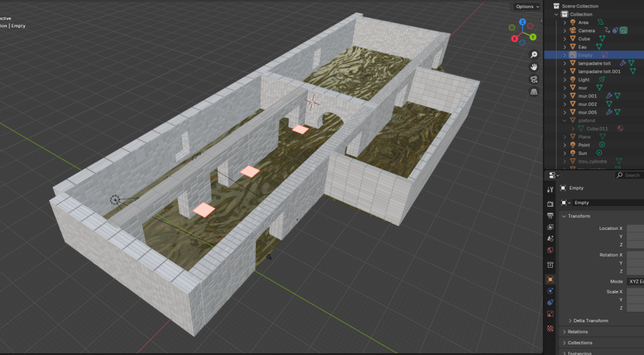Snap view to the X axis gizmo handle
Viewport: 644px width, 355px height.
(x=515, y=39)
